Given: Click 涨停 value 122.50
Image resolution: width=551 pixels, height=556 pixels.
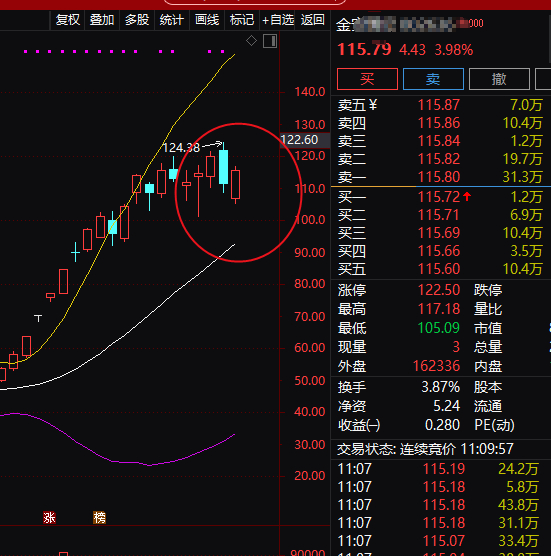Looking at the screenshot, I should click(x=439, y=290).
